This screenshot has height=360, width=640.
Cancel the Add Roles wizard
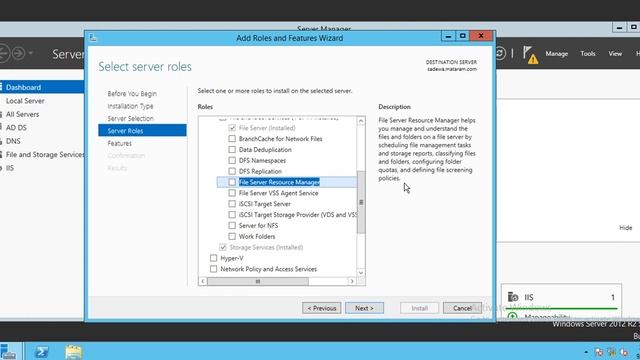462,308
